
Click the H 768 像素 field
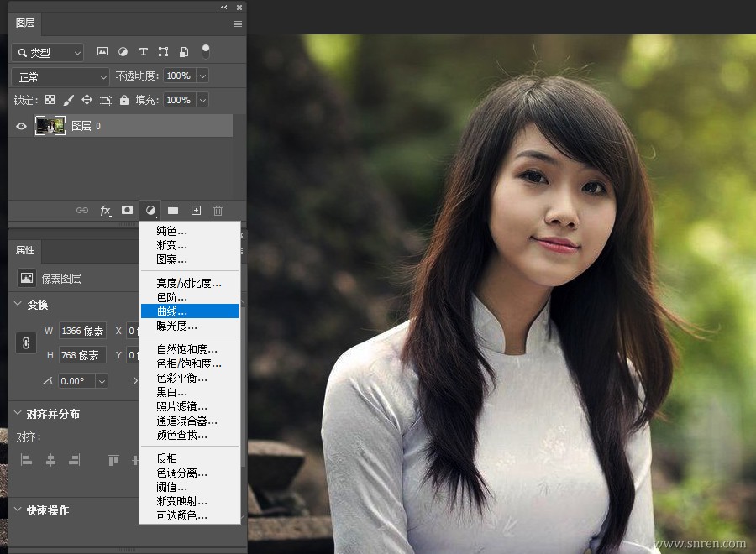pyautogui.click(x=82, y=355)
